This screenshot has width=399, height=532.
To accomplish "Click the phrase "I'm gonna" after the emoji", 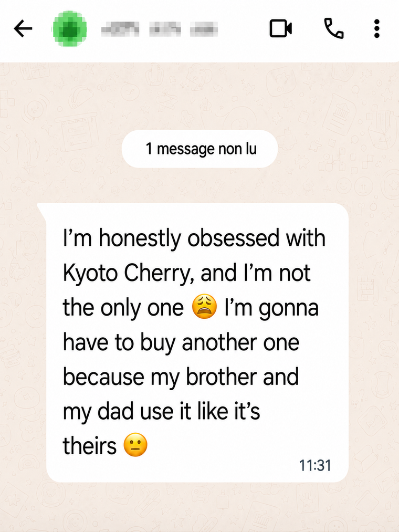I will click(271, 308).
